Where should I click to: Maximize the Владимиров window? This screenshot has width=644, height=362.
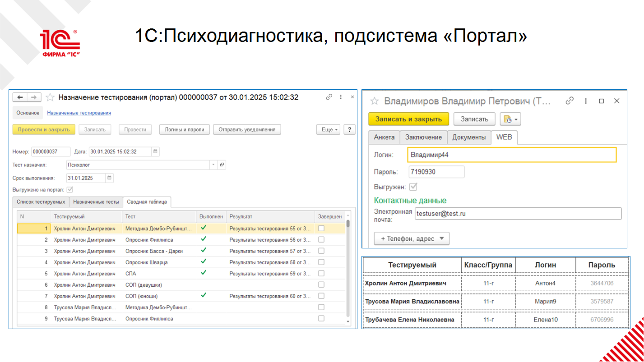click(x=601, y=101)
